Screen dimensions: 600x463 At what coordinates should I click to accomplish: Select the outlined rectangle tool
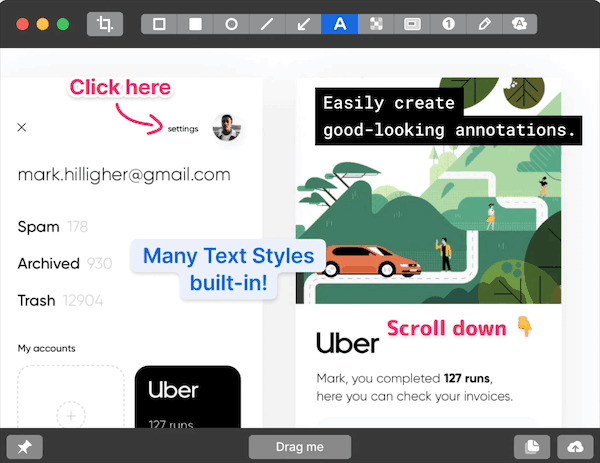point(159,24)
